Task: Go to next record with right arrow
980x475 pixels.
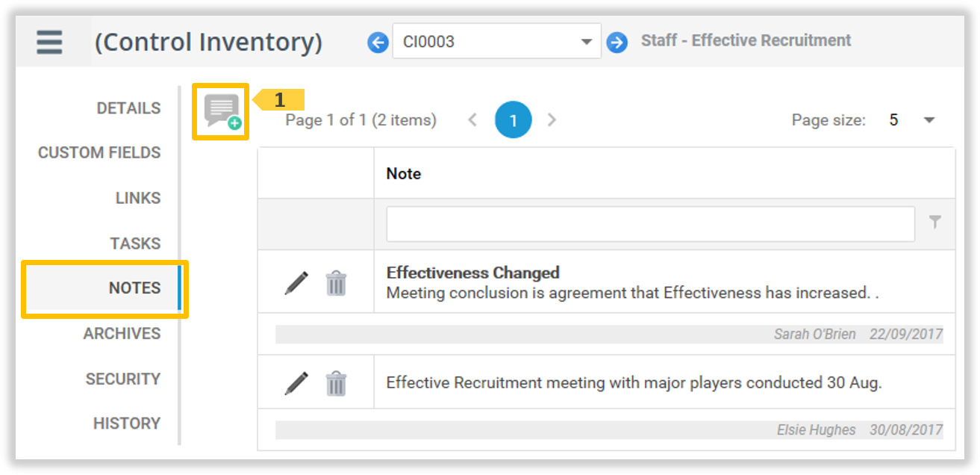Action: coord(617,42)
